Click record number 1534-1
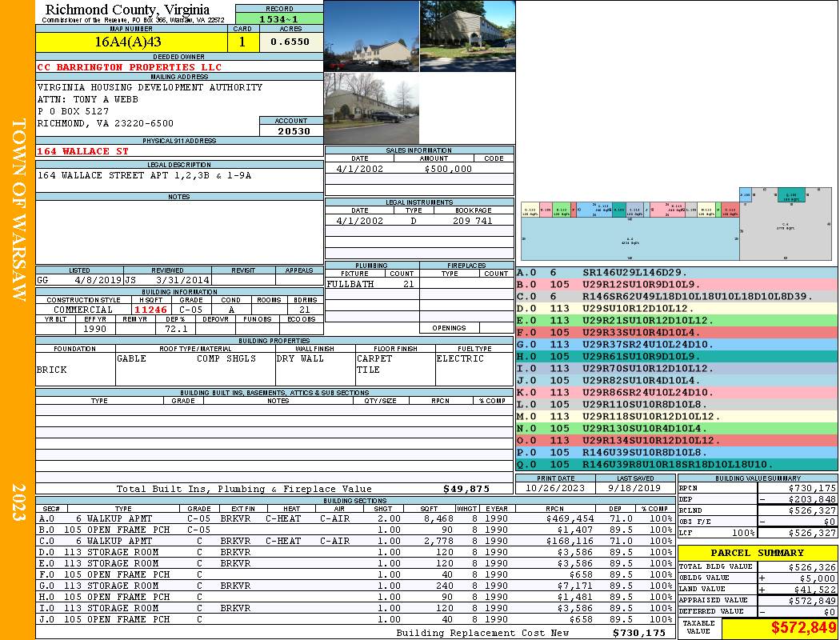This screenshot has height=640, width=840. 278,18
